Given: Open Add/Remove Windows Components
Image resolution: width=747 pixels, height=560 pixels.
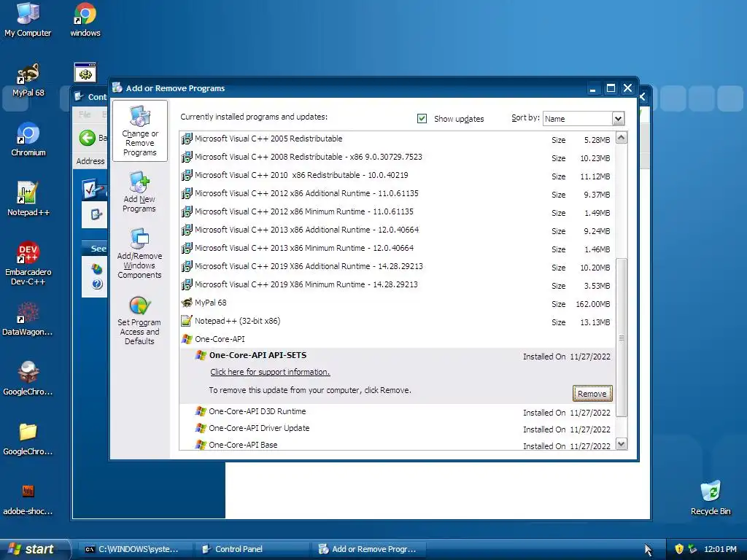Looking at the screenshot, I should 139,253.
